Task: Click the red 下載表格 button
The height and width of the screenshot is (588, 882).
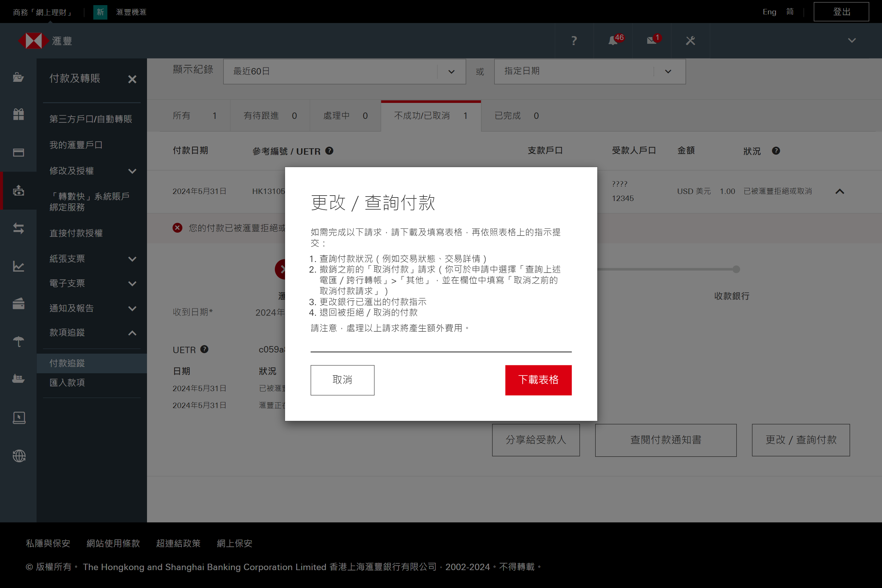Action: pos(538,380)
